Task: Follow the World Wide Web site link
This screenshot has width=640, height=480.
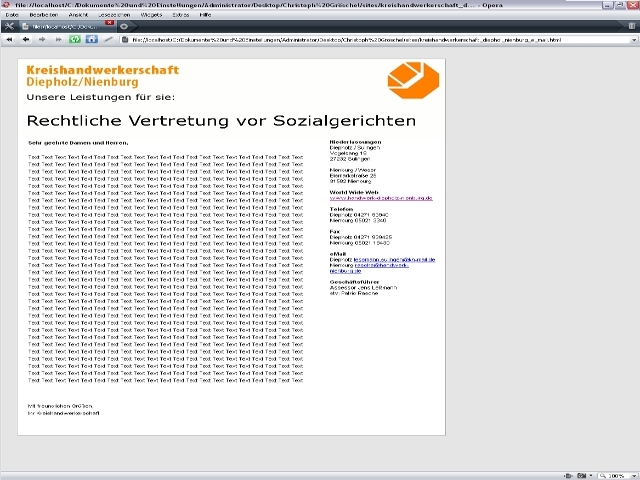Action: [380, 199]
